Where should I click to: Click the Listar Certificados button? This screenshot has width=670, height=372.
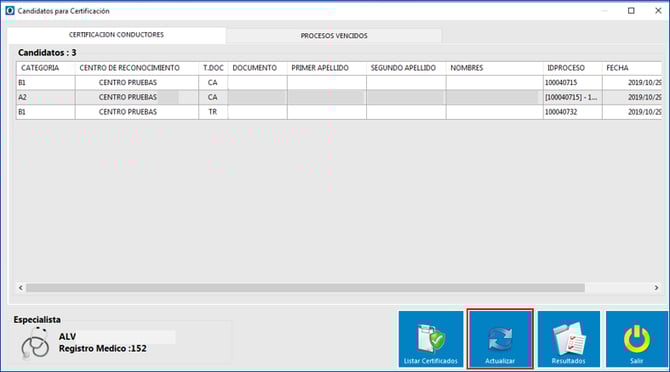tap(431, 339)
